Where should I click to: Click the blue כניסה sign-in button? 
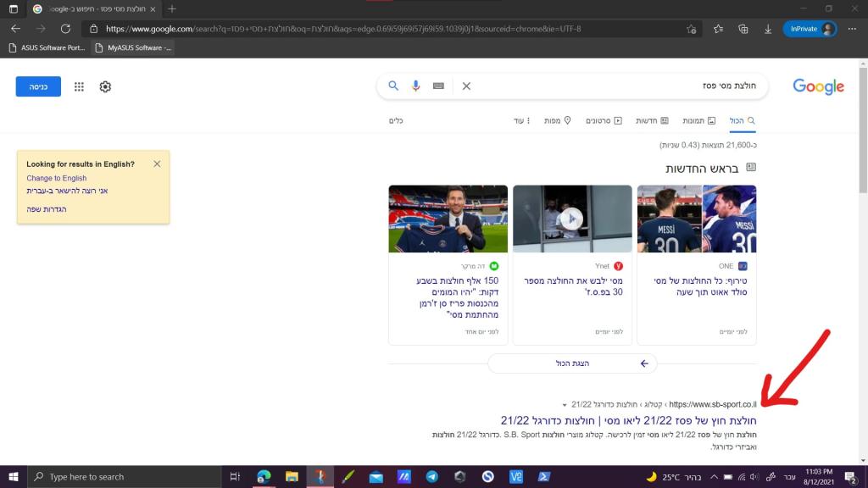38,87
